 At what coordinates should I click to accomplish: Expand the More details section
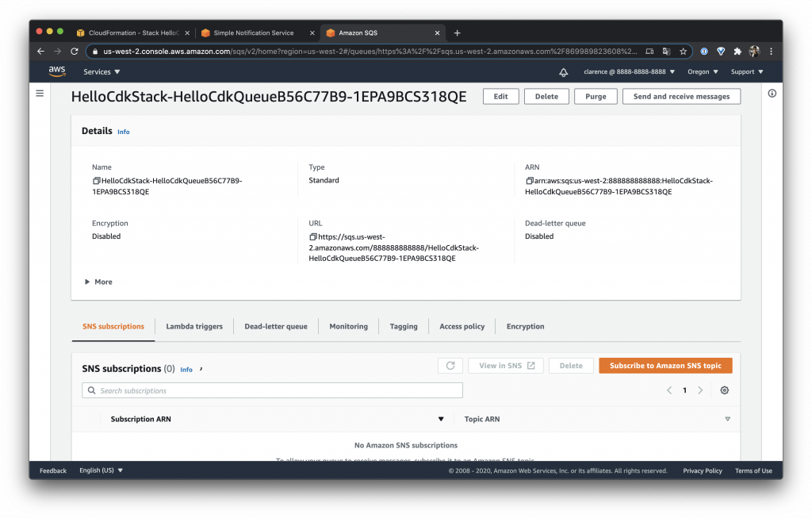[98, 282]
